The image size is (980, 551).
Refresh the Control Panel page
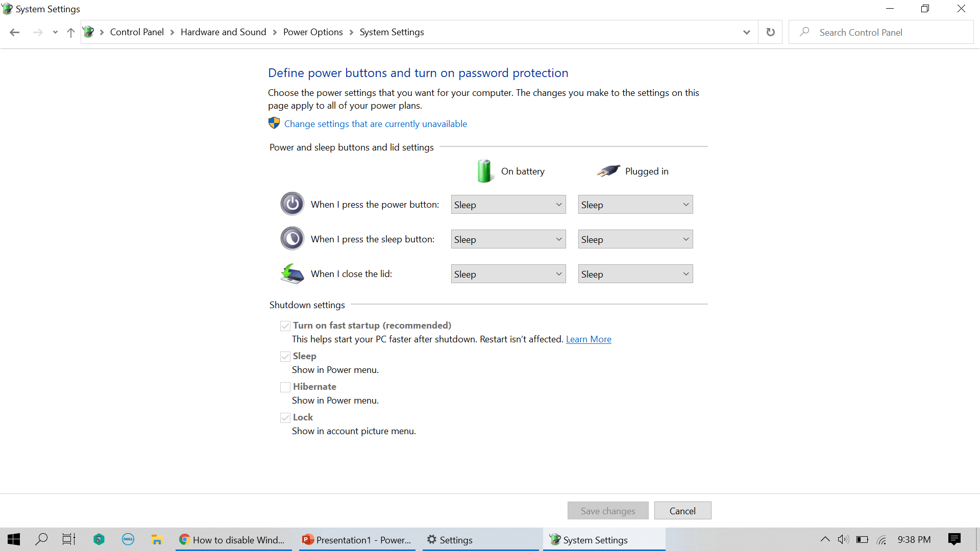(770, 32)
